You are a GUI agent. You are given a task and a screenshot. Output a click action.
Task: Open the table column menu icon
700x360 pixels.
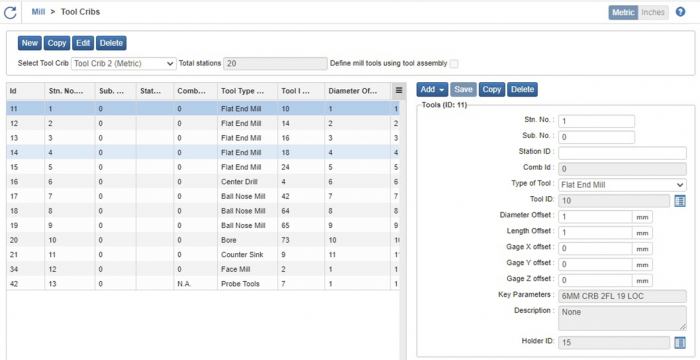point(399,91)
